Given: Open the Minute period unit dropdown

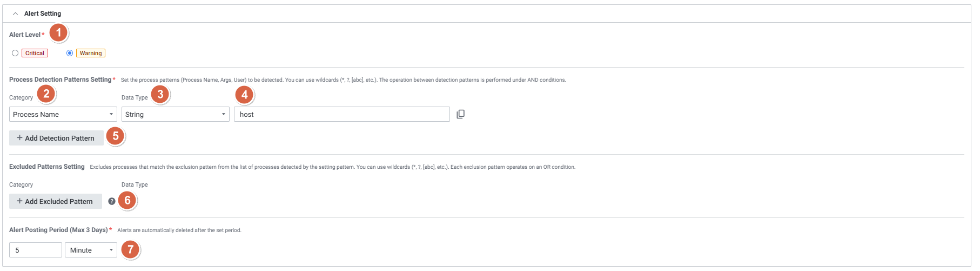Looking at the screenshot, I should pyautogui.click(x=91, y=250).
